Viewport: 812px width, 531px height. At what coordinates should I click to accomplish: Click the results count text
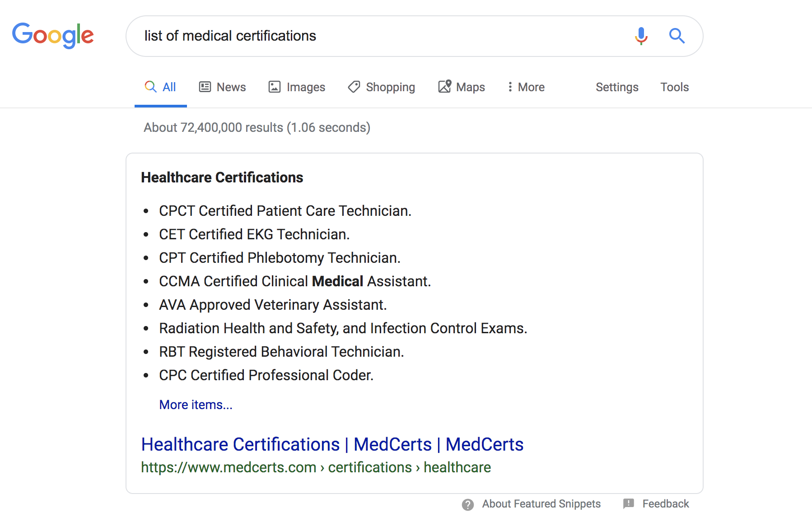pos(257,128)
